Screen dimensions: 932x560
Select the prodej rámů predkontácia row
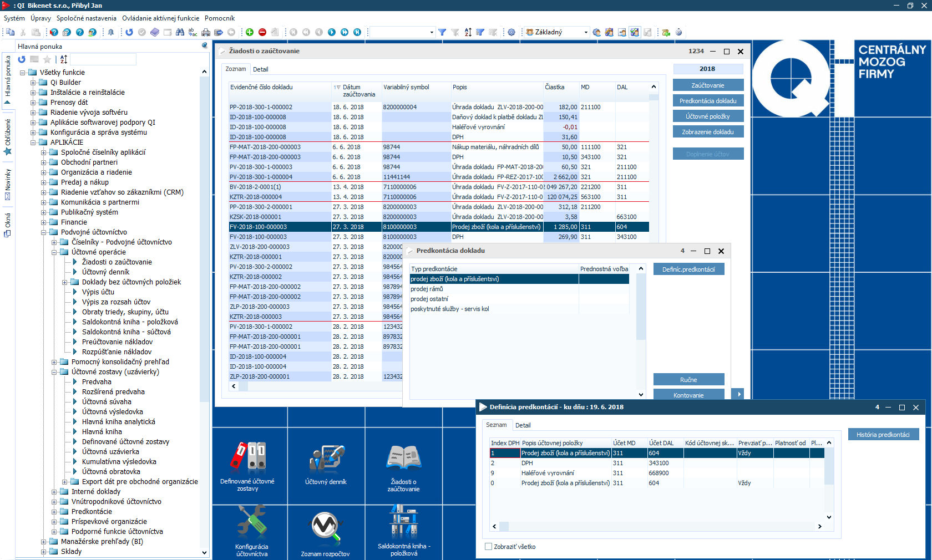427,289
